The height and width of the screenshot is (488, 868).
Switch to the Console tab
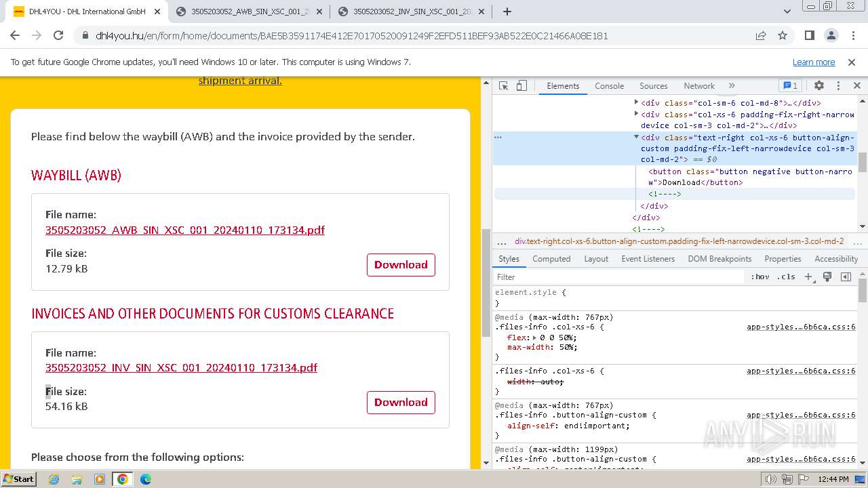click(609, 86)
